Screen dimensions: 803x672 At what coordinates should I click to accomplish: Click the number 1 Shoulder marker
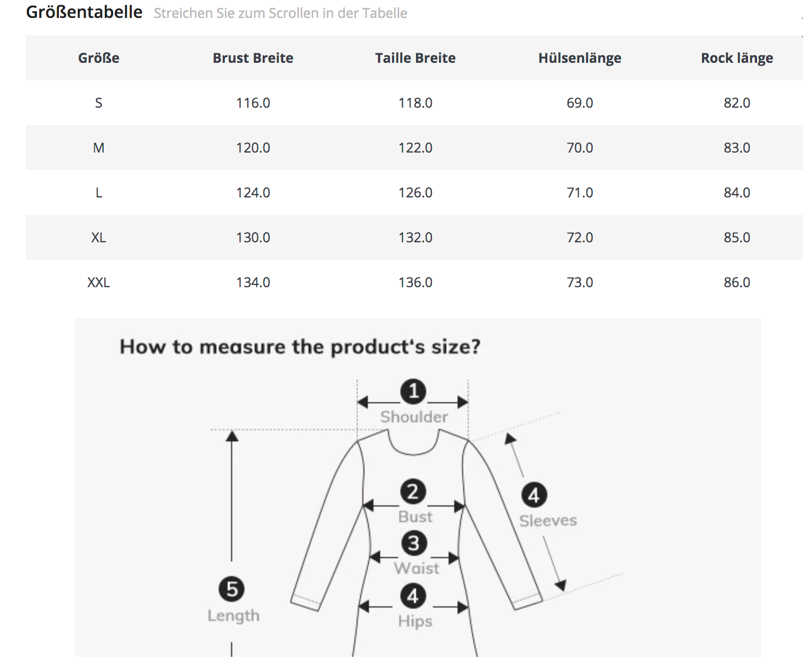(x=413, y=391)
